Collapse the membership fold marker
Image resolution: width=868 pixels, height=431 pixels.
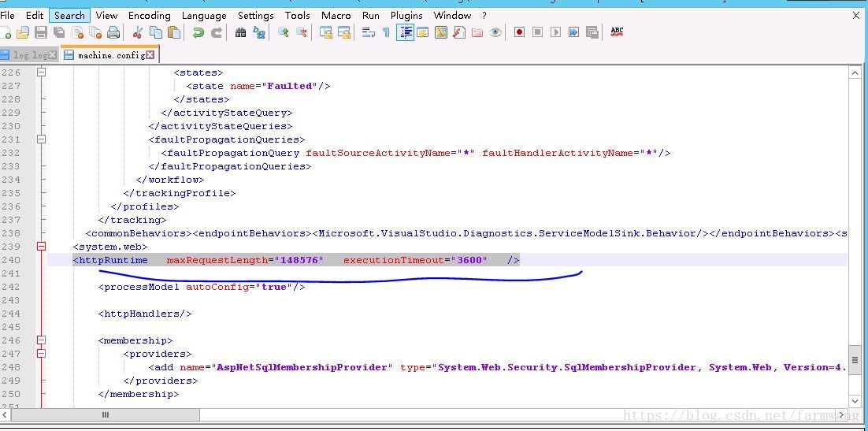[x=41, y=340]
